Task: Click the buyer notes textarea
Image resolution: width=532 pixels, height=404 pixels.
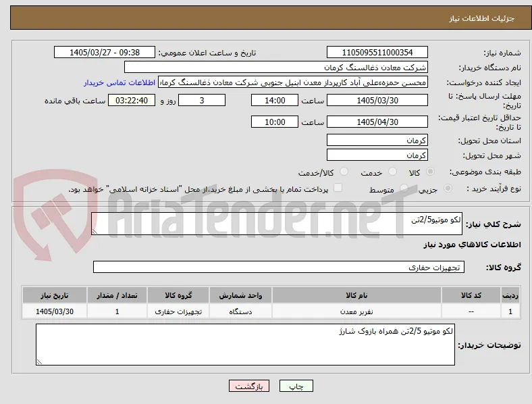Action: coord(245,345)
